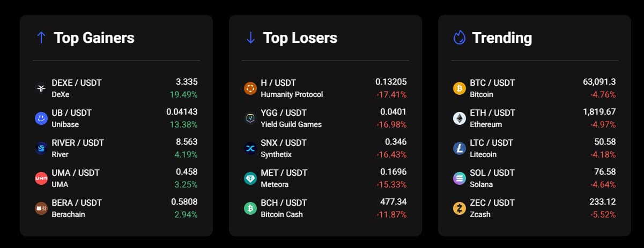
Task: Click the Meteora coin icon
Action: coord(250,178)
